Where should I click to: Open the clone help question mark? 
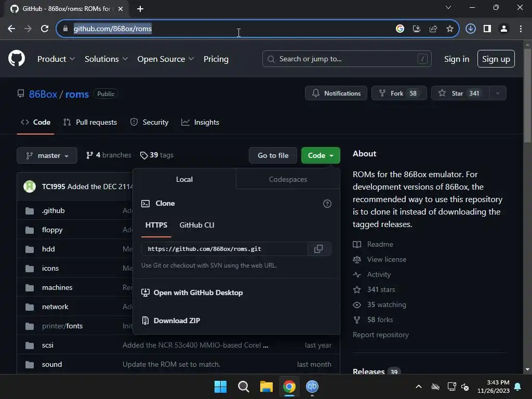pos(327,204)
